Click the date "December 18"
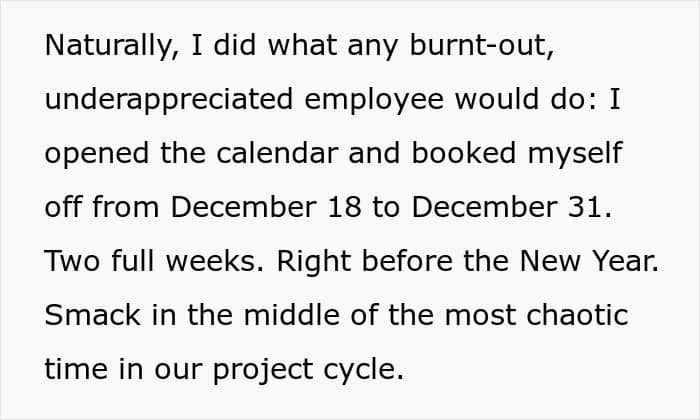Screen dimensions: 700x420 266,207
